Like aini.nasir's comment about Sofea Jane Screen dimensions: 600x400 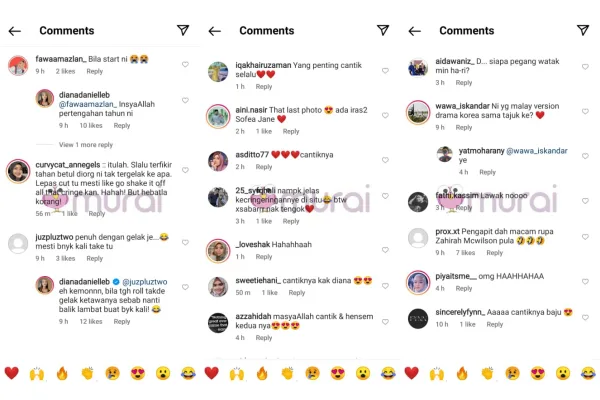click(385, 115)
